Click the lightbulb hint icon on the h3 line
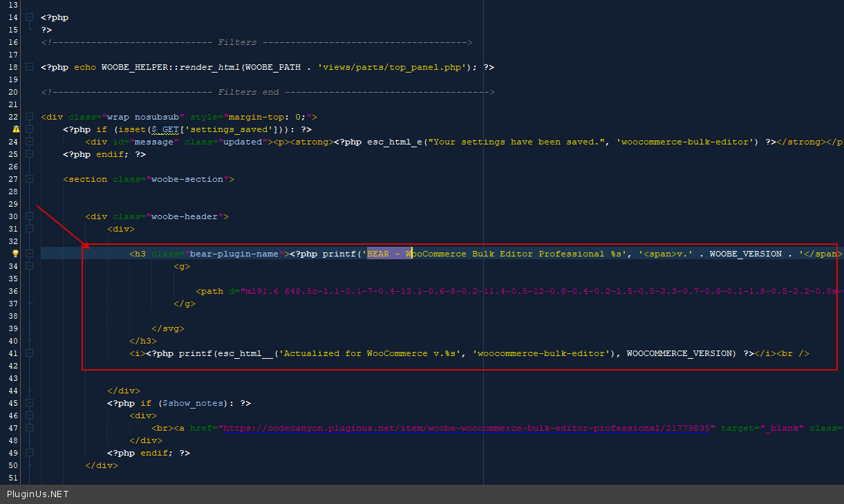 [x=15, y=254]
